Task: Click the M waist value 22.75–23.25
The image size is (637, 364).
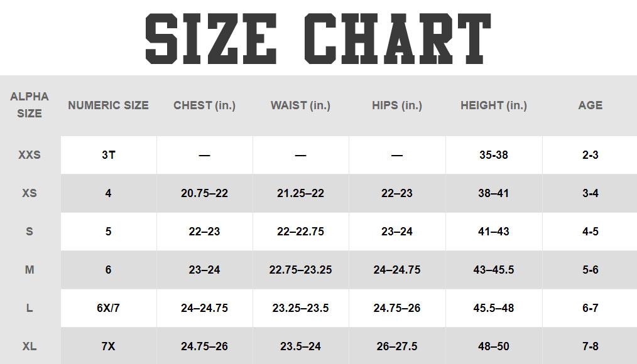Action: point(300,270)
